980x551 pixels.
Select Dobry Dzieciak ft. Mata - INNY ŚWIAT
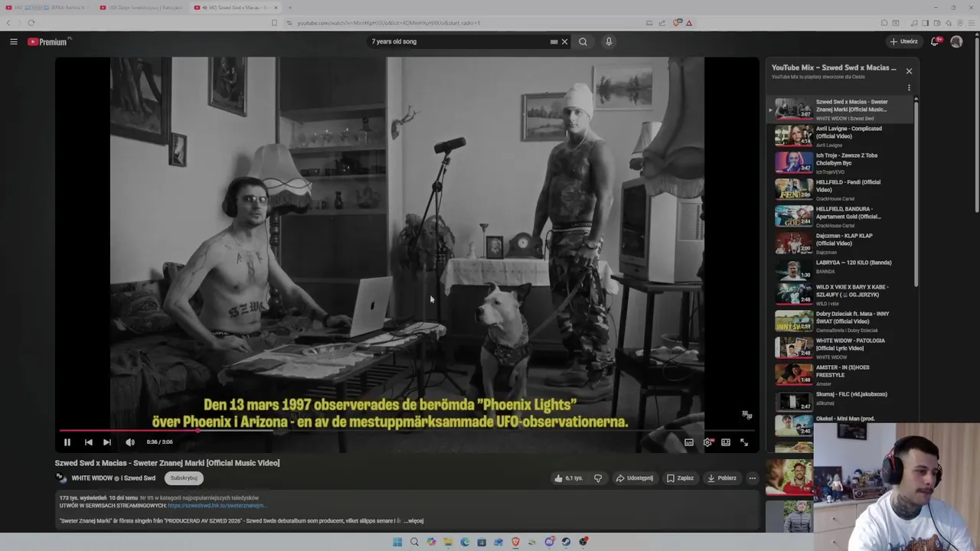[x=841, y=321]
